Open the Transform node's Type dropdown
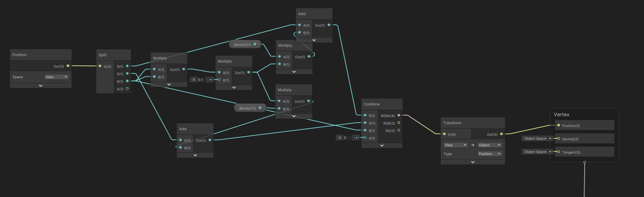The width and height of the screenshot is (644, 197). click(x=490, y=154)
